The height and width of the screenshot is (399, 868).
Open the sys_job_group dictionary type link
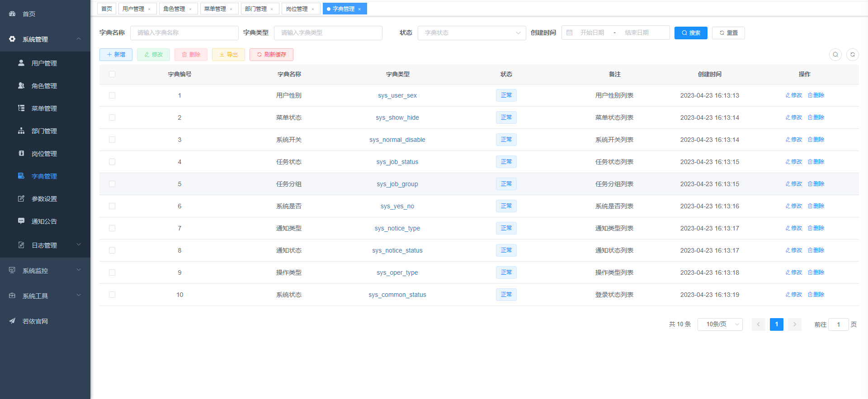pos(397,184)
